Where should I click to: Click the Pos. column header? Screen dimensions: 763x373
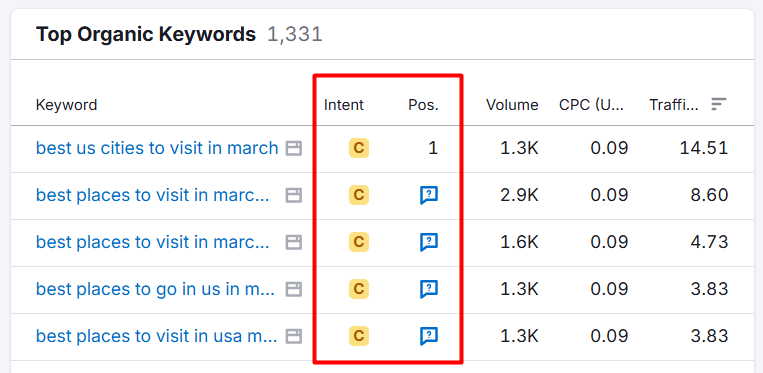click(x=423, y=105)
